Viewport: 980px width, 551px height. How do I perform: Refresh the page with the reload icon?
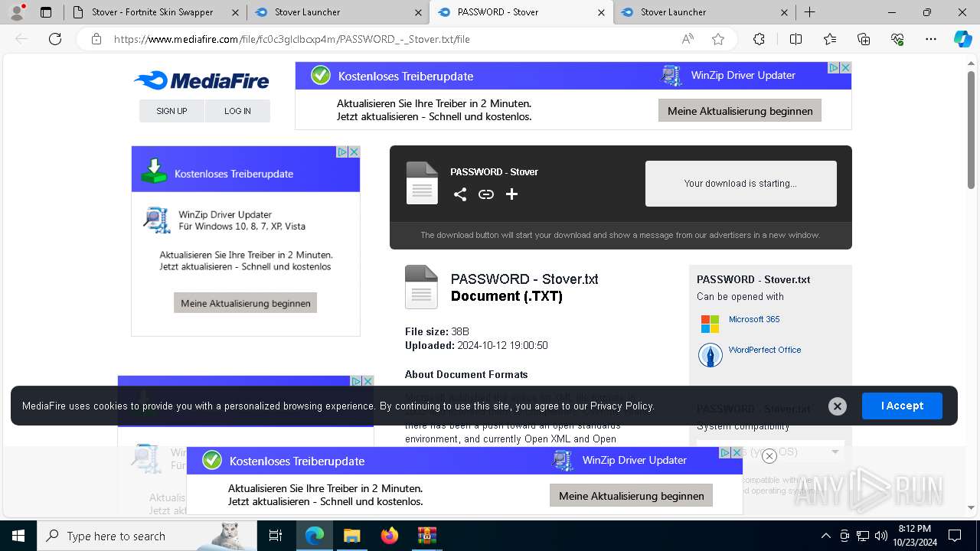[x=55, y=39]
